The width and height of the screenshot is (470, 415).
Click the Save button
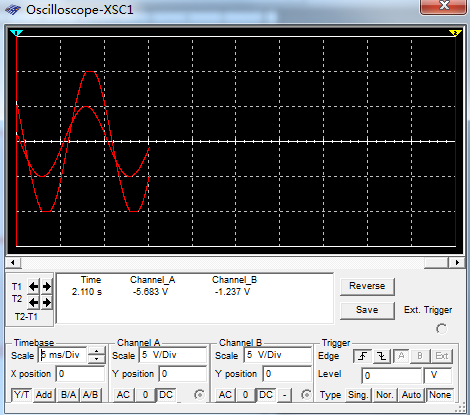(x=367, y=310)
